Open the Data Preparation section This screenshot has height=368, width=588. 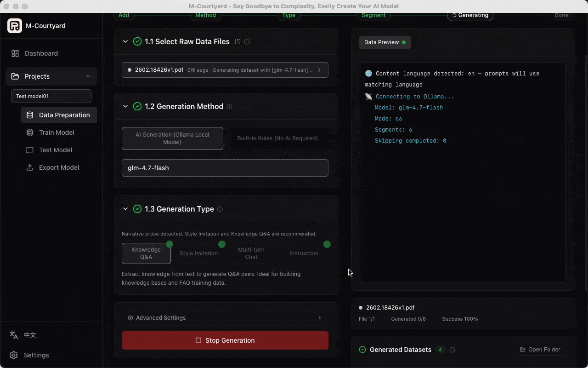(x=59, y=115)
